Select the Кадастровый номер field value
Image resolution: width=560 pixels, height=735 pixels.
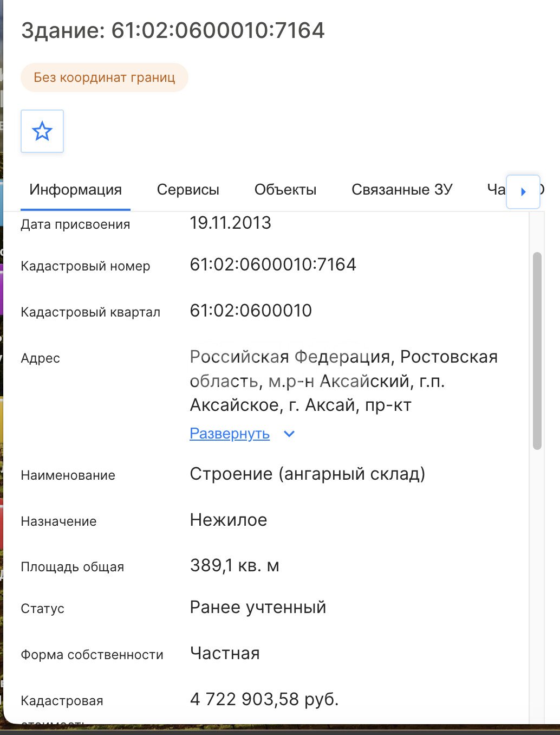pos(273,265)
